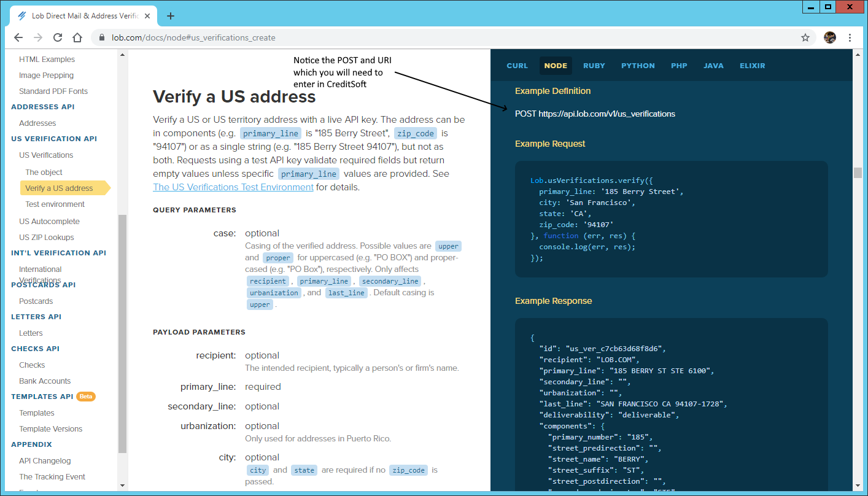Open Template Versions sidebar item
The height and width of the screenshot is (496, 868).
(x=50, y=429)
